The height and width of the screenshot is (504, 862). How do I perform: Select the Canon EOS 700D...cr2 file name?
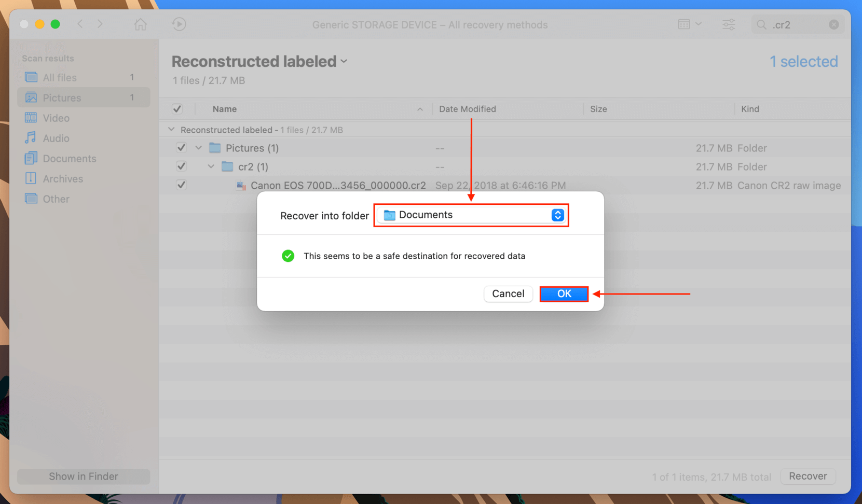pos(338,185)
